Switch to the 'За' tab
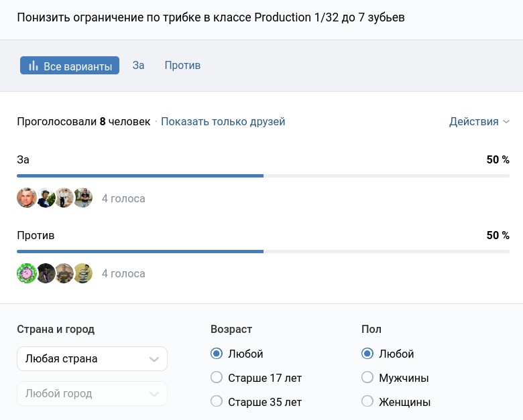 click(x=138, y=66)
